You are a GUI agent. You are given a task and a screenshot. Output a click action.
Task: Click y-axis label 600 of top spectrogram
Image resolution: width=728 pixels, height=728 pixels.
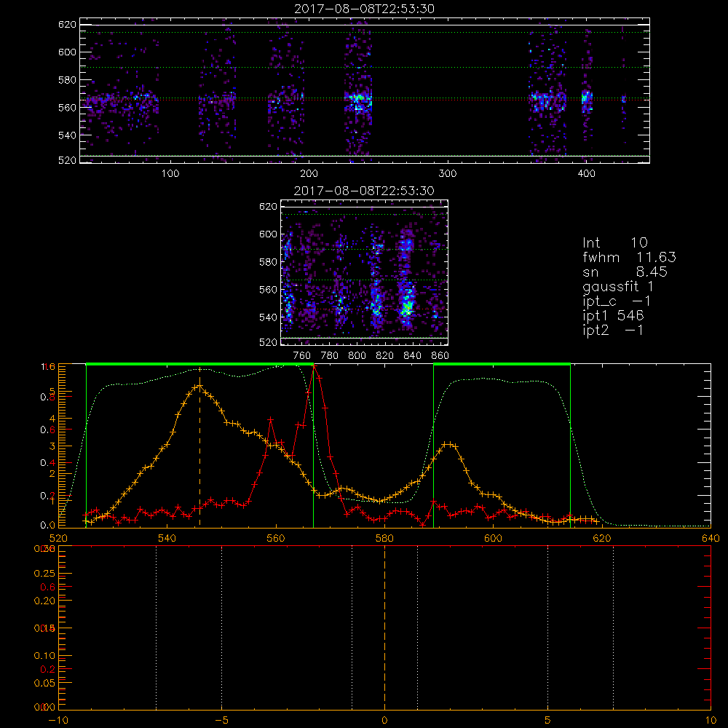(67, 52)
